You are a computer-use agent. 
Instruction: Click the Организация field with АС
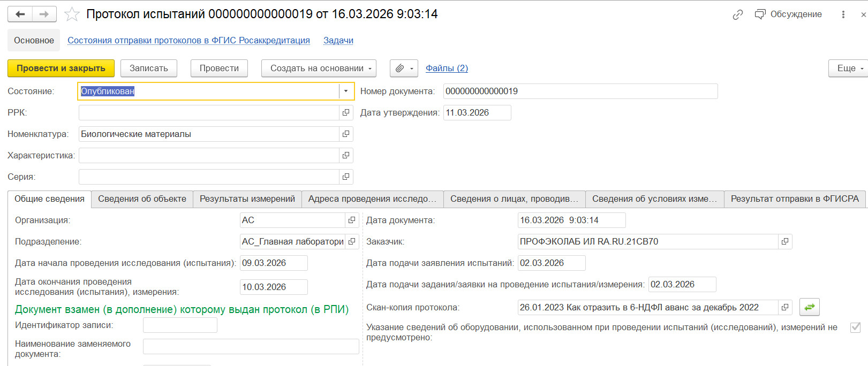[292, 220]
